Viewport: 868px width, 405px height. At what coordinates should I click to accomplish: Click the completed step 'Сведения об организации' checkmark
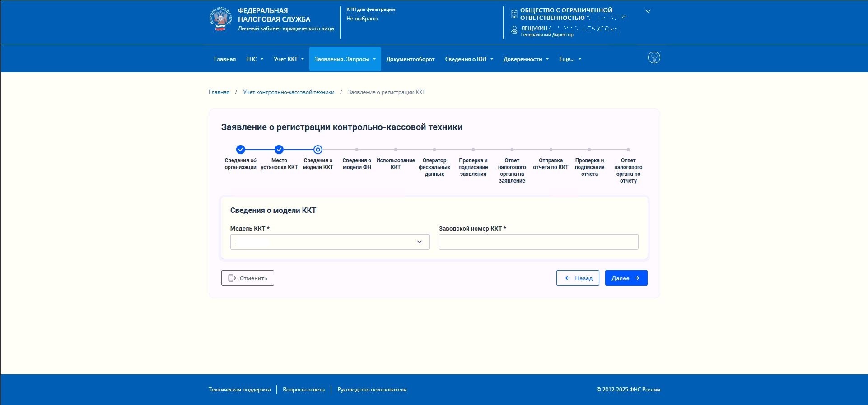(241, 150)
